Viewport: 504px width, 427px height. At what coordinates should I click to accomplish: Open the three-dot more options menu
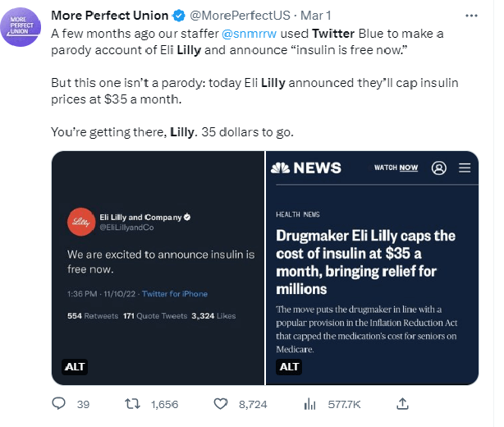click(x=471, y=16)
